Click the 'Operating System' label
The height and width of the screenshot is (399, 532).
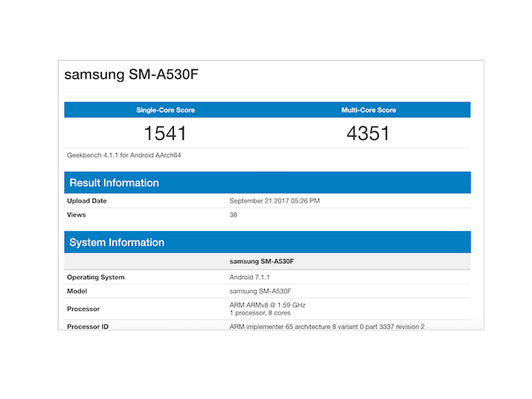click(96, 277)
